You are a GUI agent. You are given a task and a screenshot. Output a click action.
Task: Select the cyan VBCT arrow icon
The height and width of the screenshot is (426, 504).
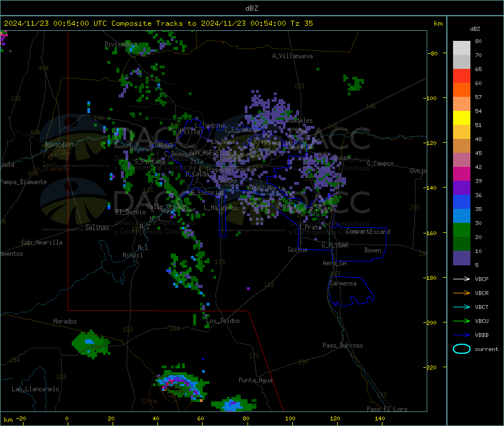click(x=461, y=307)
